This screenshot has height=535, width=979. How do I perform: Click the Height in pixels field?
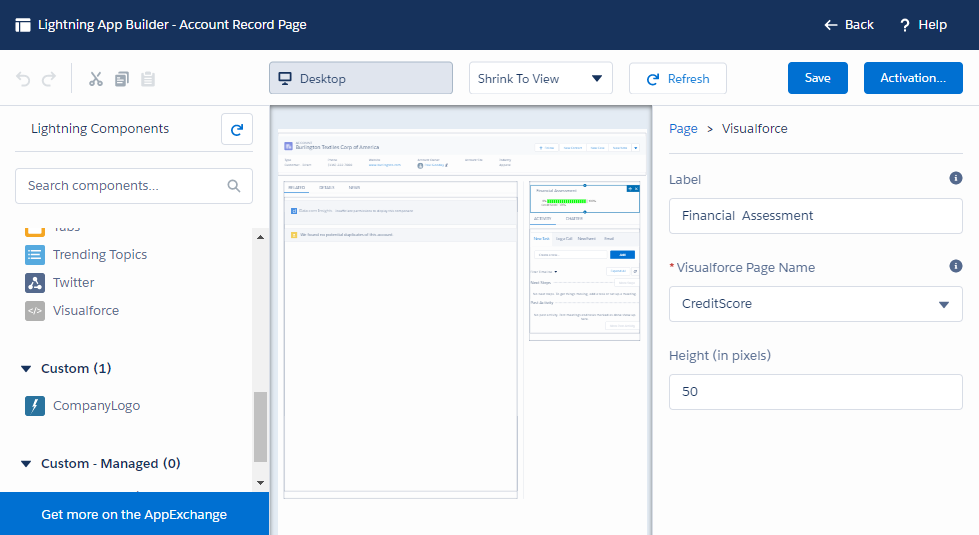tap(815, 392)
